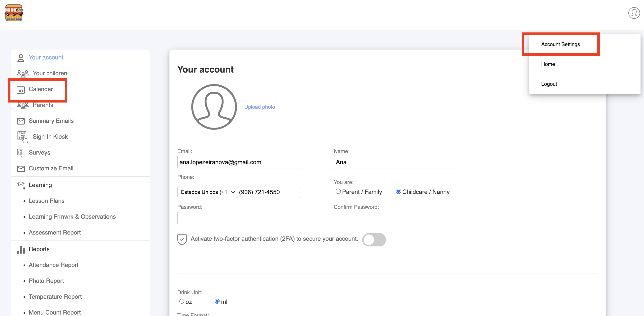This screenshot has width=644, height=316.
Task: Choose Account Settings from the profile menu
Action: [x=560, y=44]
